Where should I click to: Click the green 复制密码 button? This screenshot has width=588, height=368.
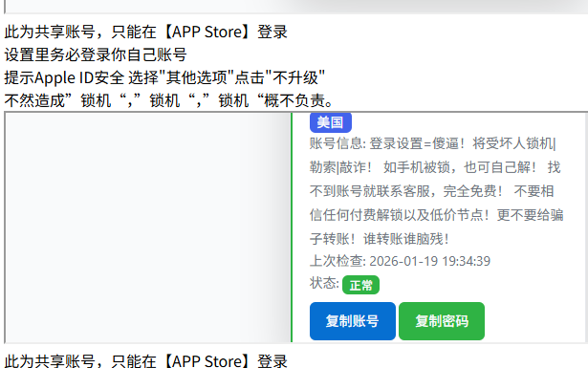[x=442, y=321]
